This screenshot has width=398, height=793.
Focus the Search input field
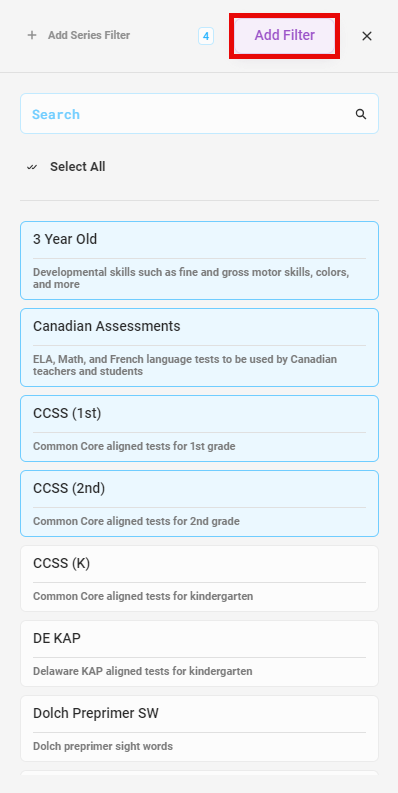(199, 114)
